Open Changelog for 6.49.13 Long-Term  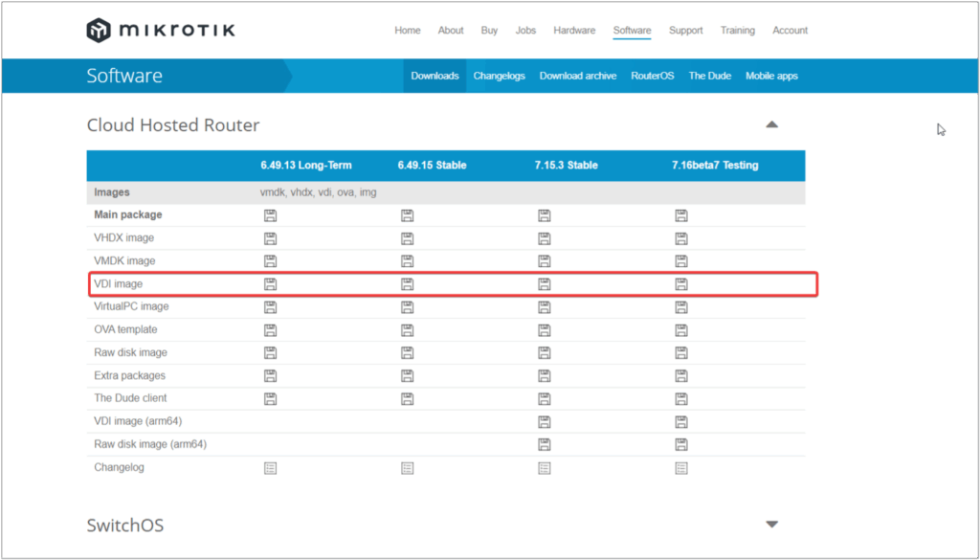point(270,467)
